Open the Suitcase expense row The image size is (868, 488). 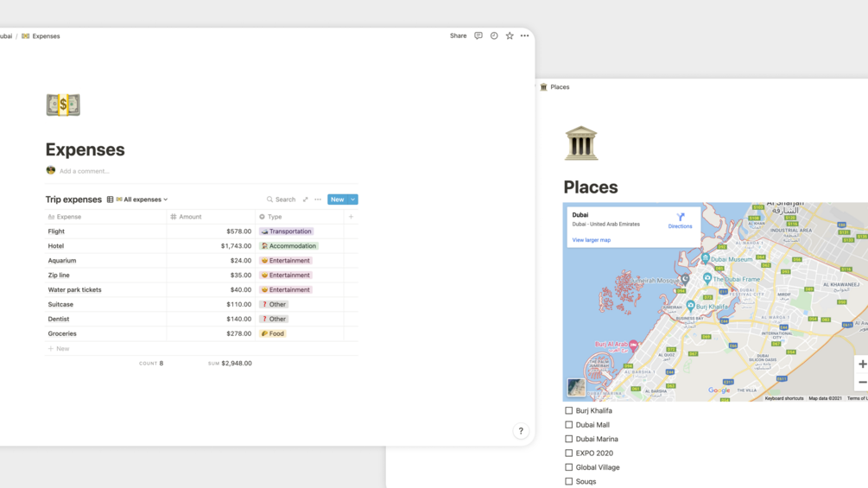[60, 304]
